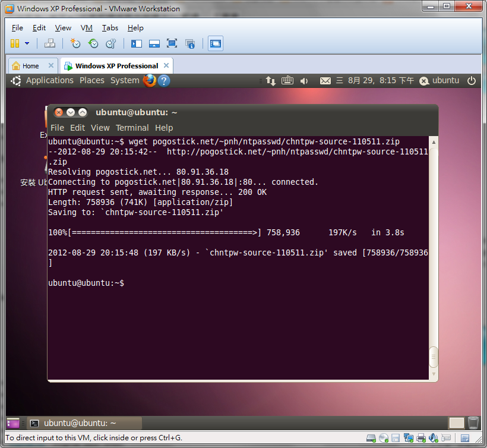Click the terminal scrollbar down arrow

(x=434, y=374)
